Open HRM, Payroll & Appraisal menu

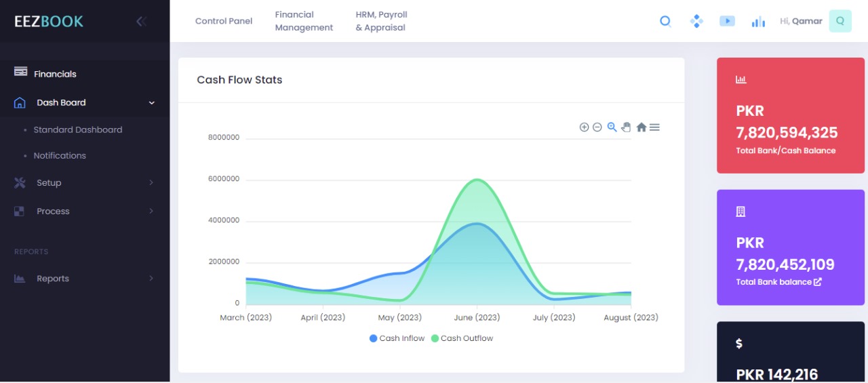(x=381, y=21)
